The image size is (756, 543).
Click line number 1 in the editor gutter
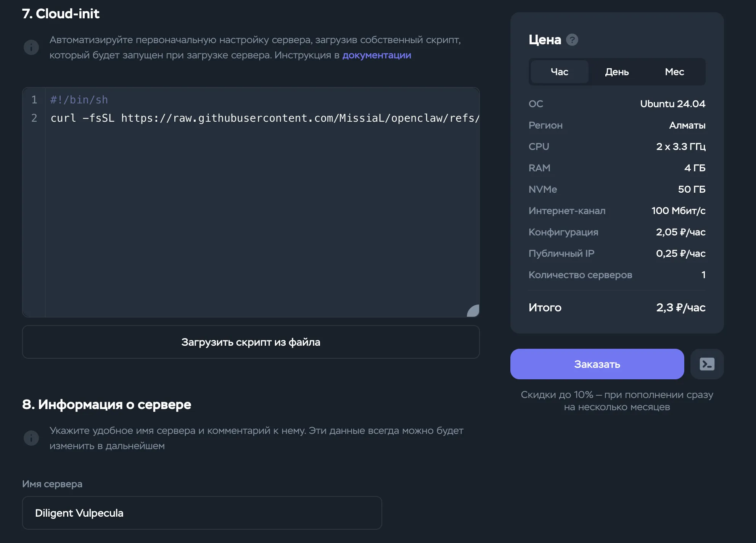pos(34,100)
